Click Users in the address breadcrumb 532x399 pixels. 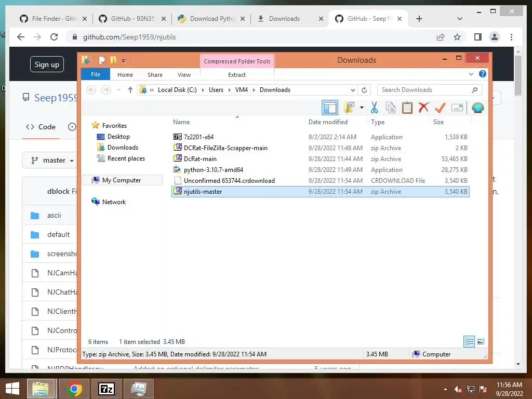(216, 90)
